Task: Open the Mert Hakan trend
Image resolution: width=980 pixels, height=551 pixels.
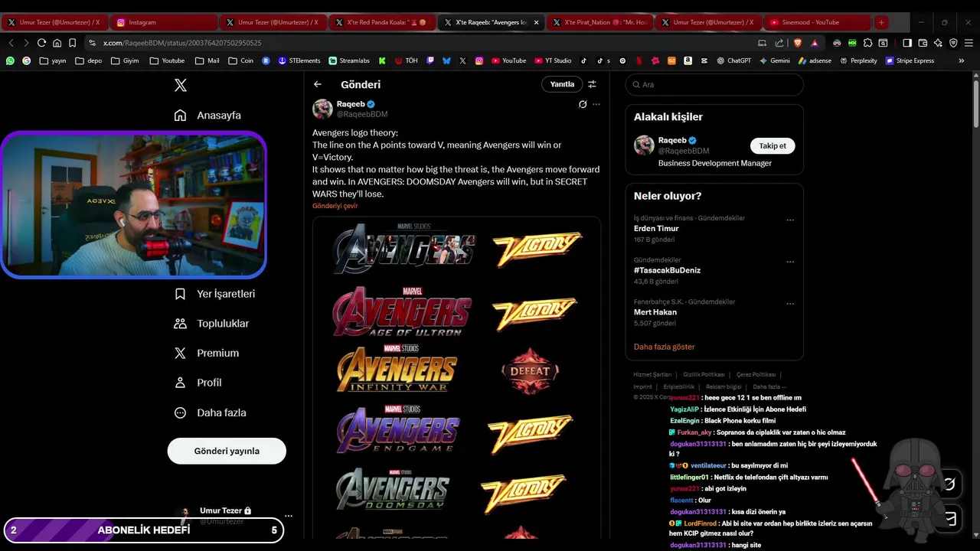Action: coord(655,312)
